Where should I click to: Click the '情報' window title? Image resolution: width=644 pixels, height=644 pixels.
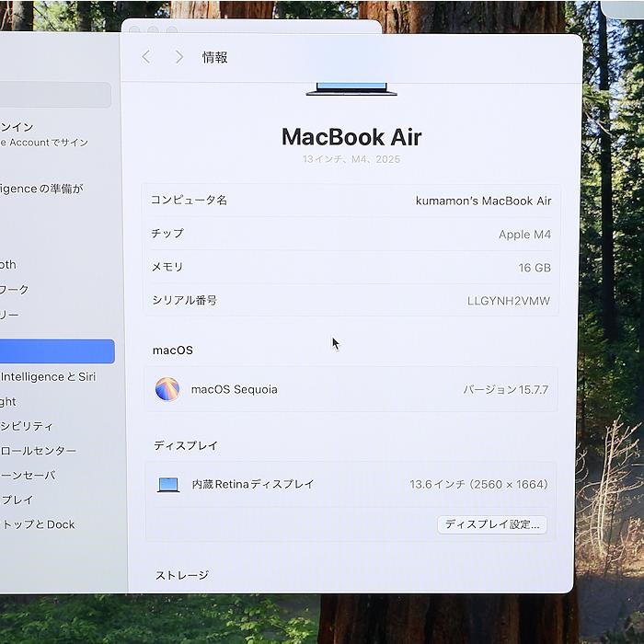[214, 57]
